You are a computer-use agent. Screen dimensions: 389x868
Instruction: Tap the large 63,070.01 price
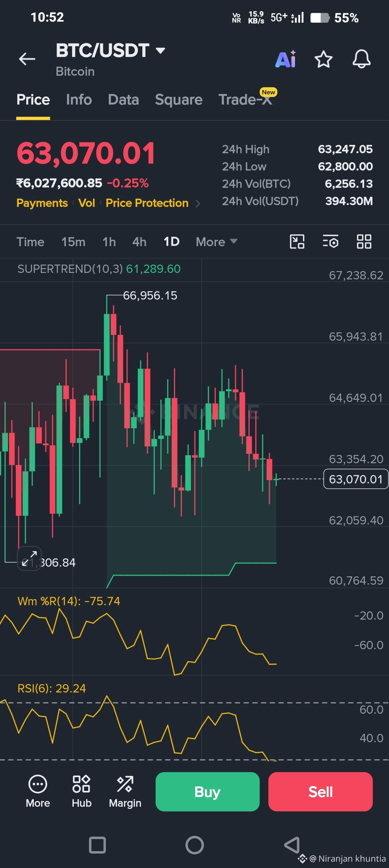coord(86,153)
